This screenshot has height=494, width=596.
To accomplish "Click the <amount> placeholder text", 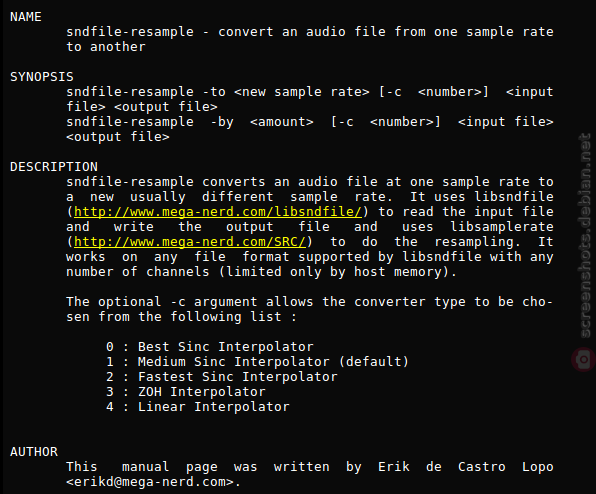I will [x=282, y=122].
